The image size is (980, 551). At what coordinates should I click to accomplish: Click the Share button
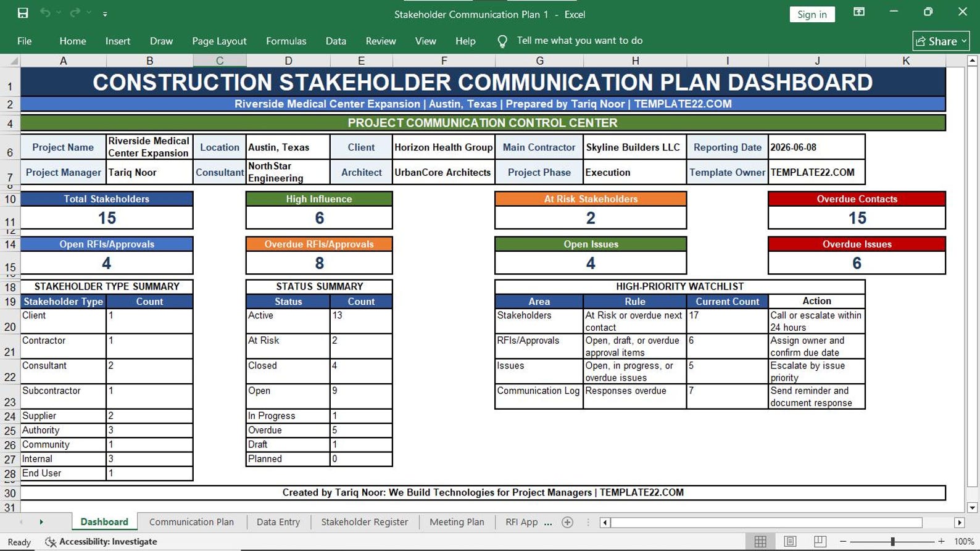(x=941, y=41)
